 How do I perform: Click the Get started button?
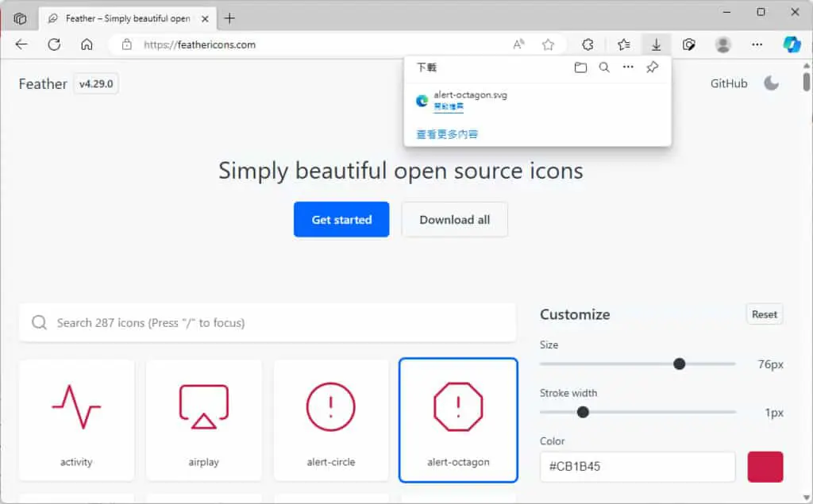(341, 219)
